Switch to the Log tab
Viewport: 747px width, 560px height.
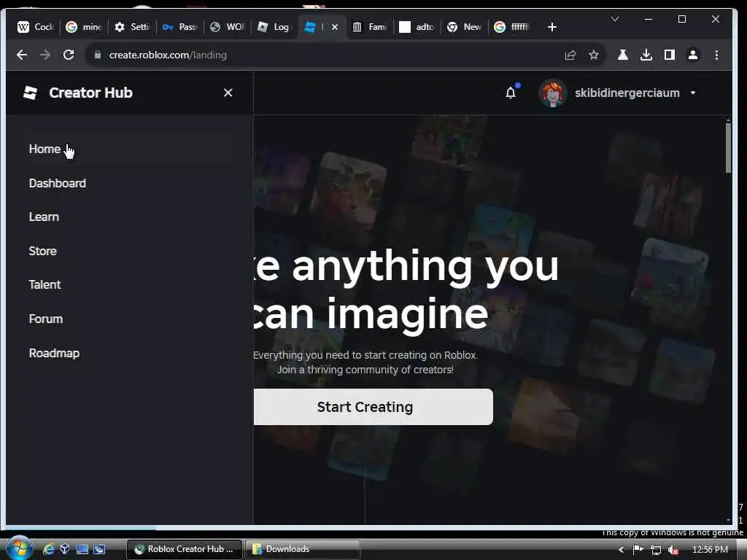[x=275, y=27]
